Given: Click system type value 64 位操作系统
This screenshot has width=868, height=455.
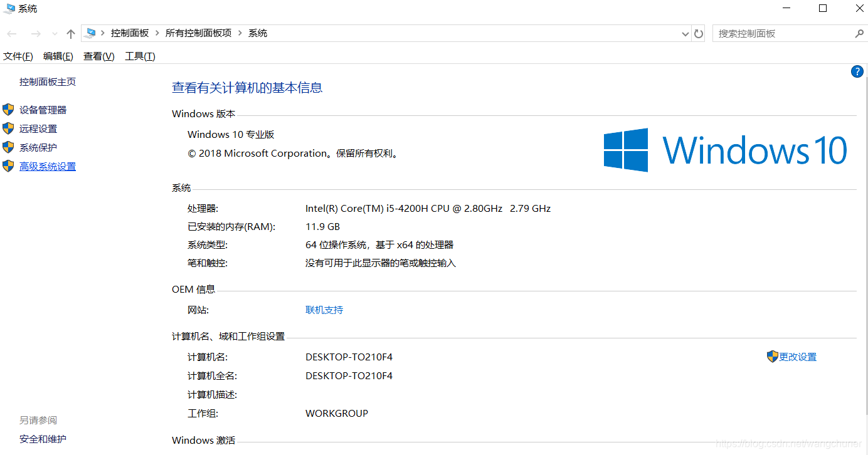Looking at the screenshot, I should (x=379, y=245).
